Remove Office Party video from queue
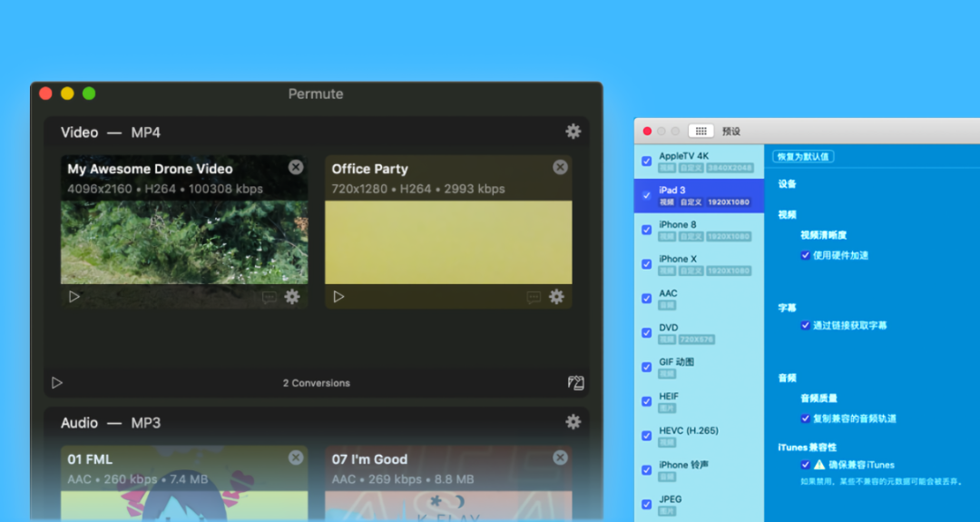 point(560,167)
